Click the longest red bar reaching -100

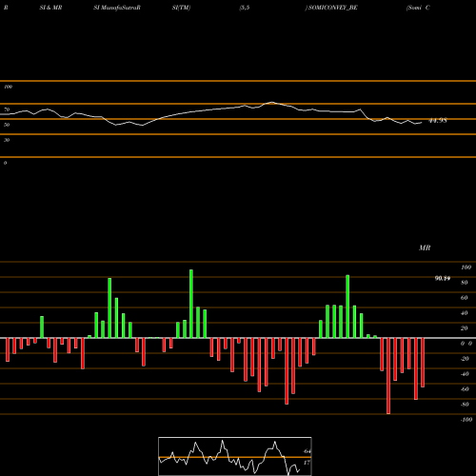coord(388,376)
